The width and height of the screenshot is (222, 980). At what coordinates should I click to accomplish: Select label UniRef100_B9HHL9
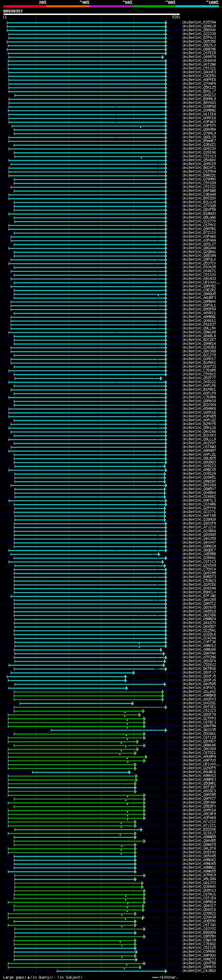pyautogui.click(x=199, y=99)
